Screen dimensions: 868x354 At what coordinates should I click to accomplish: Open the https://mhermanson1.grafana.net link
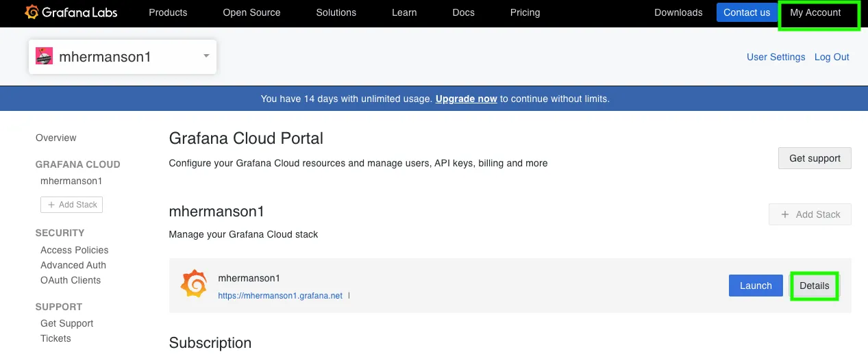tap(280, 296)
